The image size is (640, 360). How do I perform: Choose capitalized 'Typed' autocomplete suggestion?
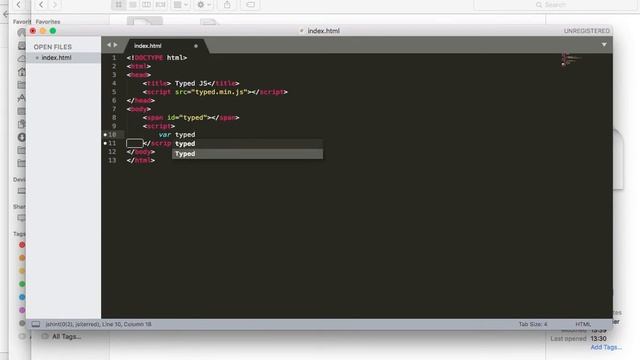pyautogui.click(x=247, y=154)
